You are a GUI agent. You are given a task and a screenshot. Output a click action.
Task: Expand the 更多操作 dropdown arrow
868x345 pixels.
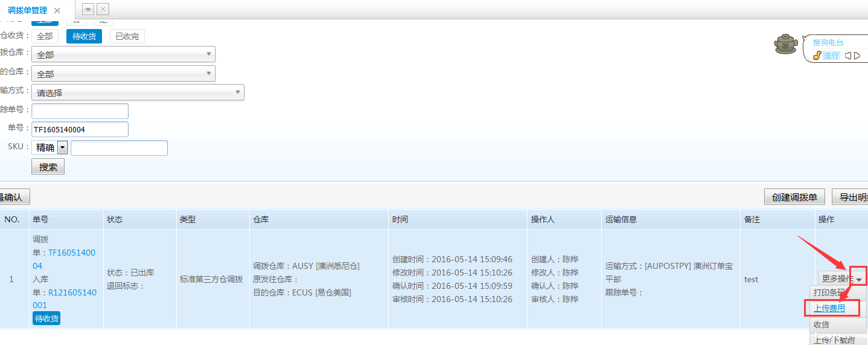pos(858,279)
